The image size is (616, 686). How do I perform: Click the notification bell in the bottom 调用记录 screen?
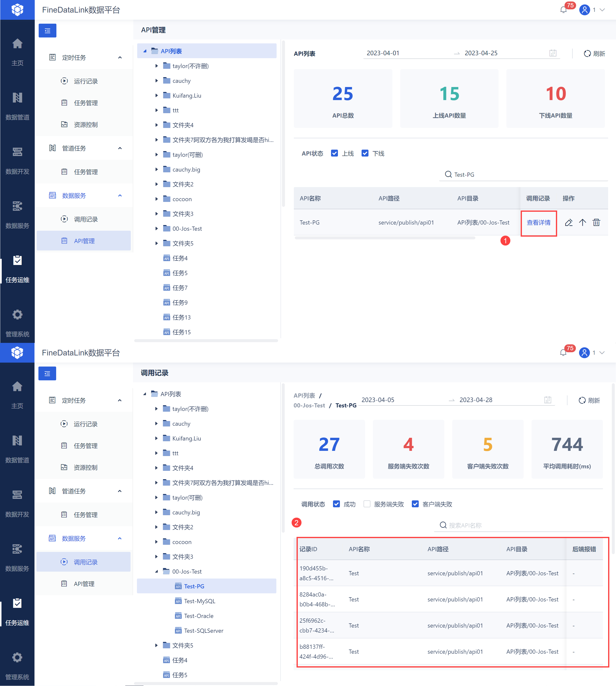(x=563, y=353)
